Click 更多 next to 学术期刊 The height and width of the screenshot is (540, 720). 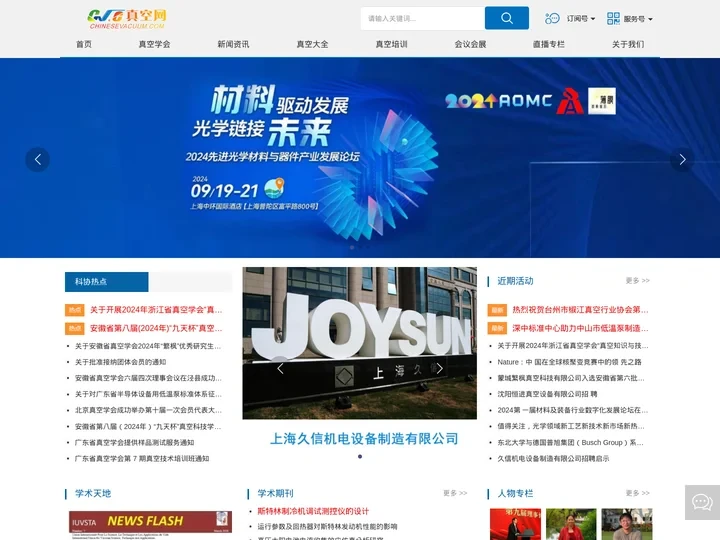(x=455, y=493)
